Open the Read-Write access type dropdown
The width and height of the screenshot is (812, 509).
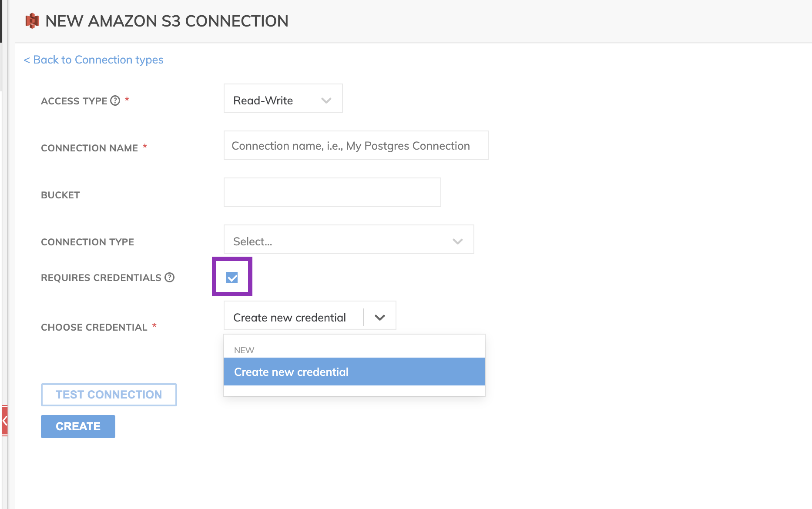283,98
